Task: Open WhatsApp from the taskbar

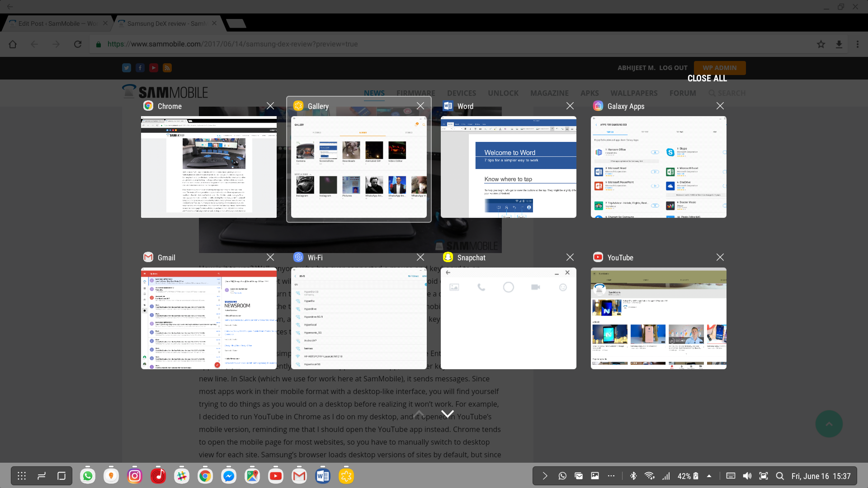Action: point(88,476)
